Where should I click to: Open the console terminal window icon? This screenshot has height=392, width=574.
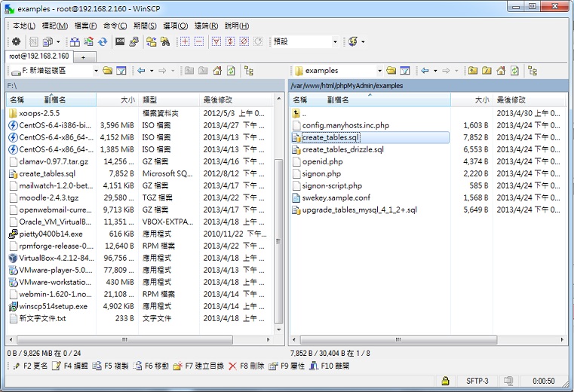pyautogui.click(x=120, y=41)
